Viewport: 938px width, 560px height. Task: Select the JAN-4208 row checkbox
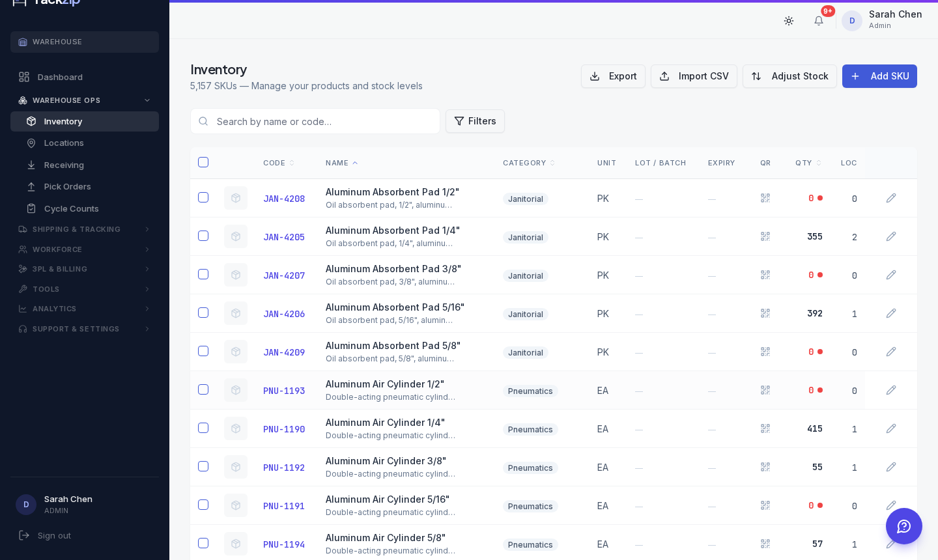(203, 197)
